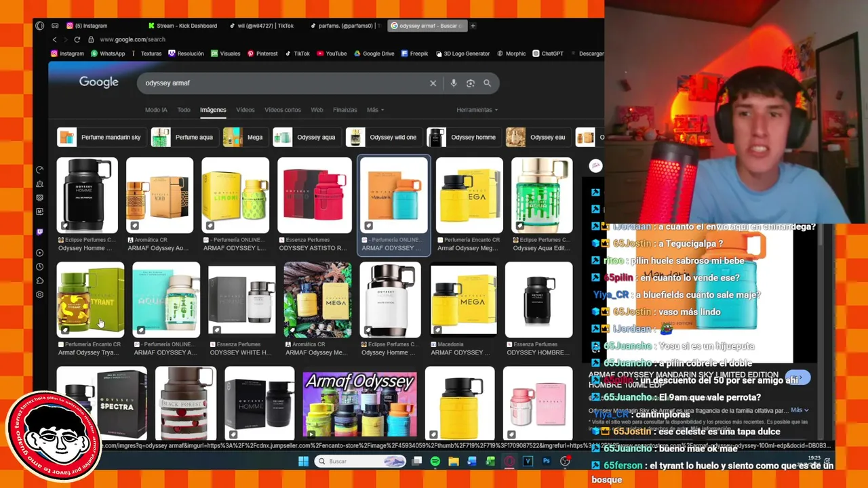Screen dimensions: 868x488
Task: Expand description with Más chevron in preview
Action: (x=800, y=410)
